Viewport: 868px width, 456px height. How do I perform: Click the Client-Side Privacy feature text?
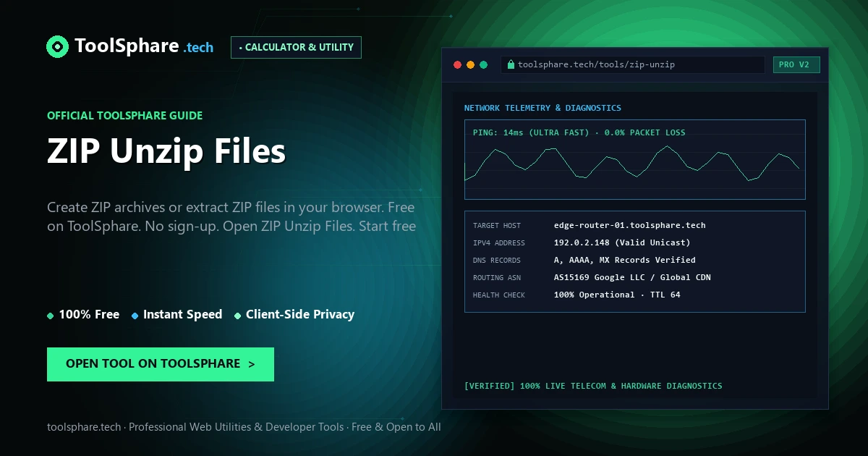(x=300, y=314)
